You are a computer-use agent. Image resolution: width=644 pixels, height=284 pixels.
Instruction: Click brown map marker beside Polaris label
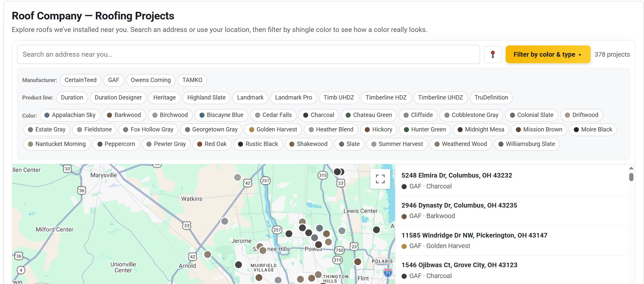(358, 262)
